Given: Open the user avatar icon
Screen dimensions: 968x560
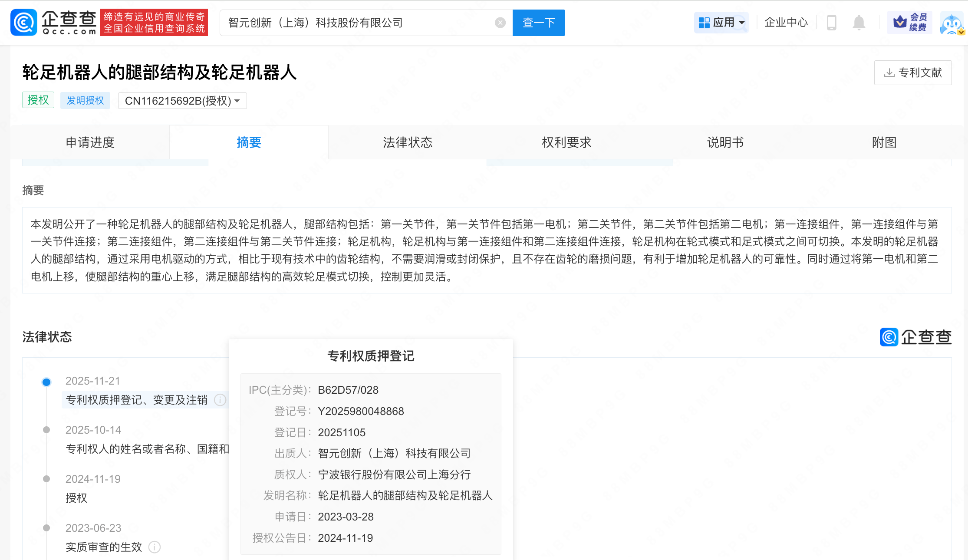Looking at the screenshot, I should click(952, 23).
